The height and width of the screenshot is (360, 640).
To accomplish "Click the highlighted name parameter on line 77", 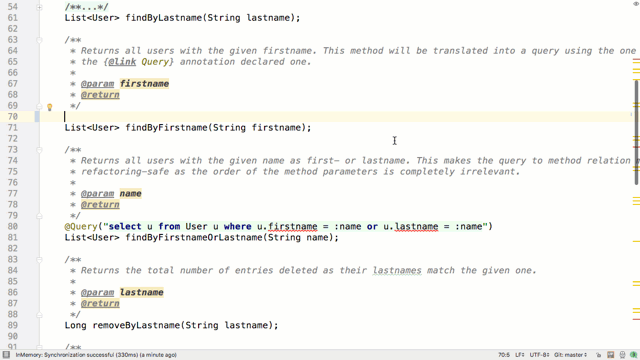I will point(130,193).
